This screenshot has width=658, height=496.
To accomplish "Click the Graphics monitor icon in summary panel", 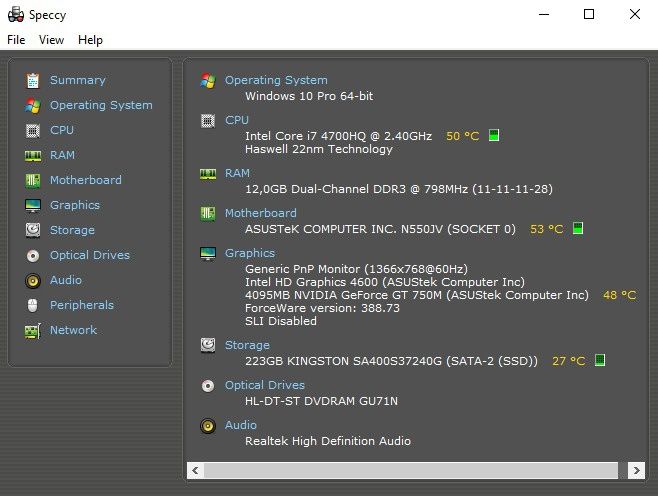I will point(208,254).
